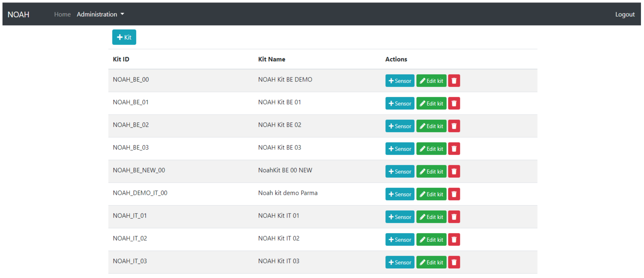Add sensor to NOAH_IT_02 kit
Image resolution: width=644 pixels, height=278 pixels.
400,239
